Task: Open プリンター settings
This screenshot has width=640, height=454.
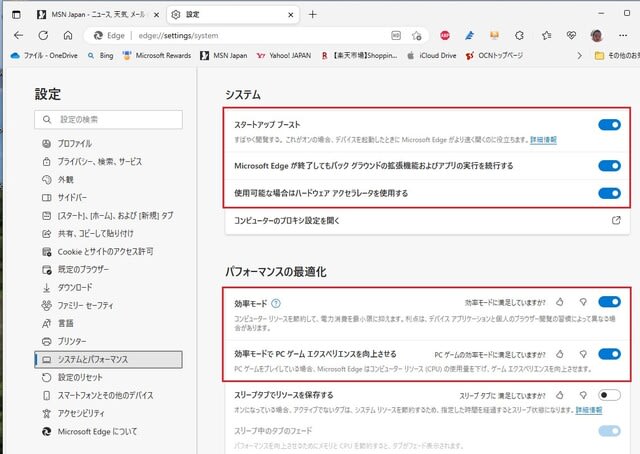Action: click(109, 341)
